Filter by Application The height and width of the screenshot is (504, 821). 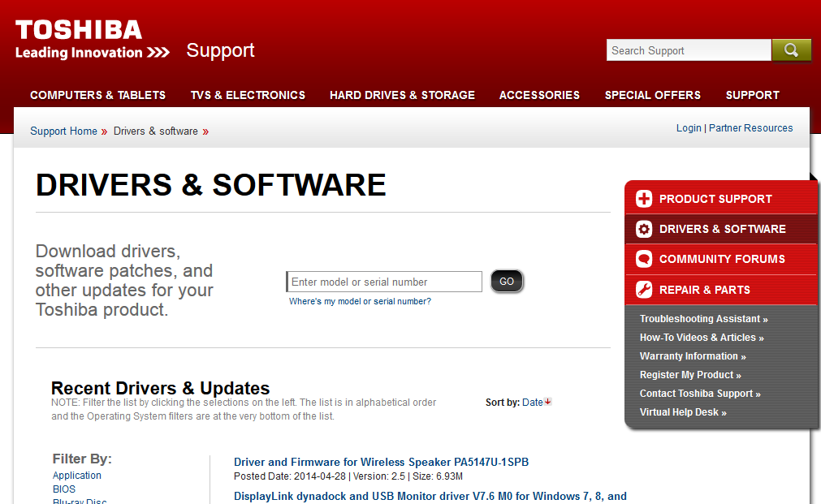77,476
